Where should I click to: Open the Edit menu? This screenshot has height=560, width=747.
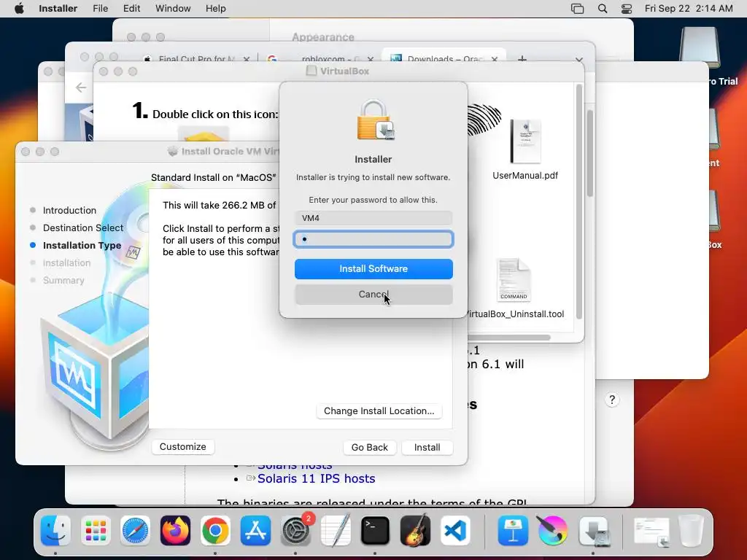tap(131, 9)
